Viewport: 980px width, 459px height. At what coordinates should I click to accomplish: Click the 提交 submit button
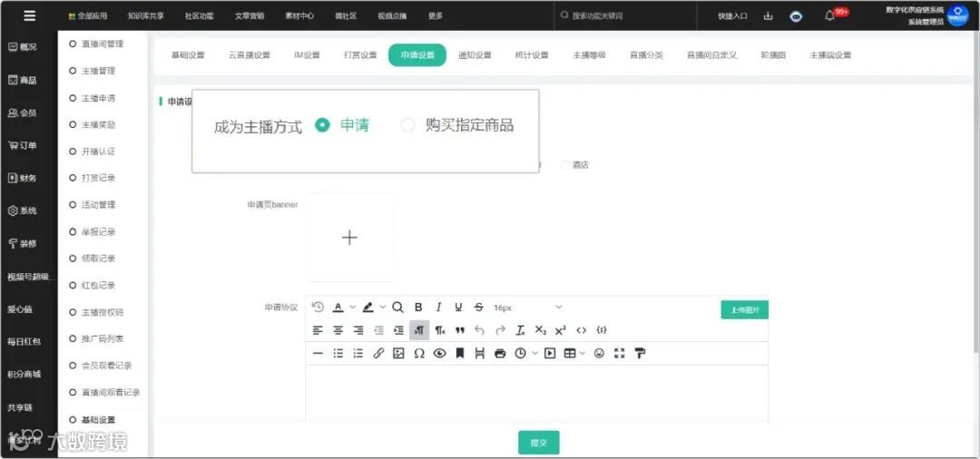(x=539, y=442)
